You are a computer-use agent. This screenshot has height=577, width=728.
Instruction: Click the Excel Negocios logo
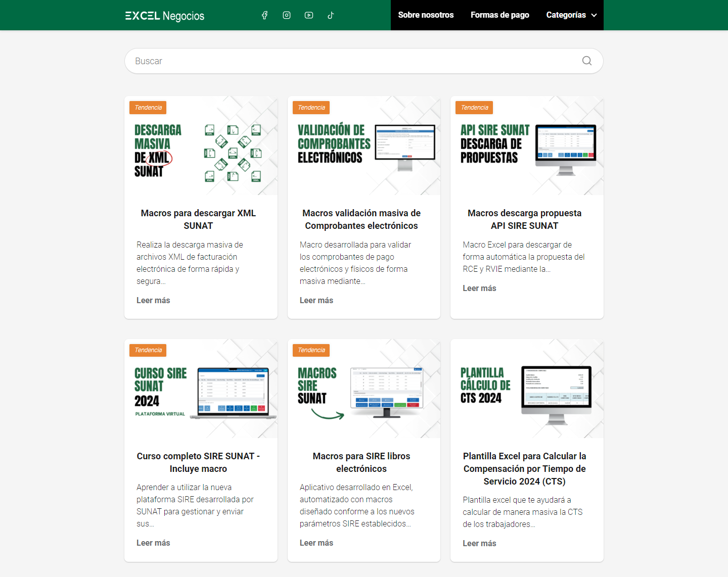point(165,16)
